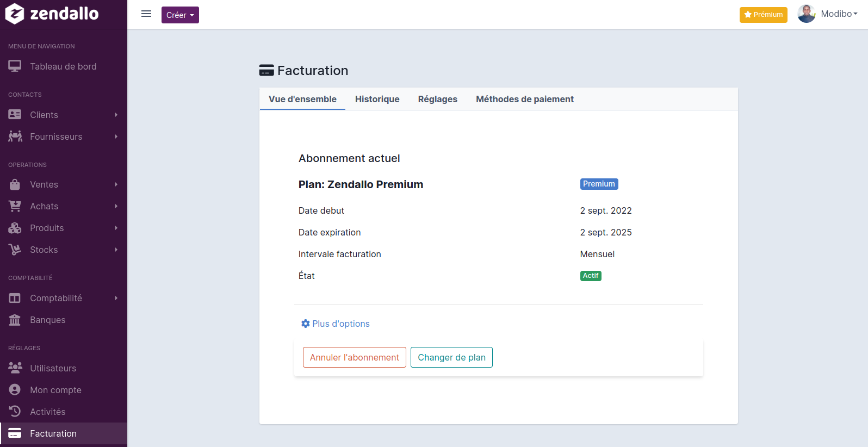Switch to the Réglages tab
Image resolution: width=868 pixels, height=447 pixels.
click(437, 99)
